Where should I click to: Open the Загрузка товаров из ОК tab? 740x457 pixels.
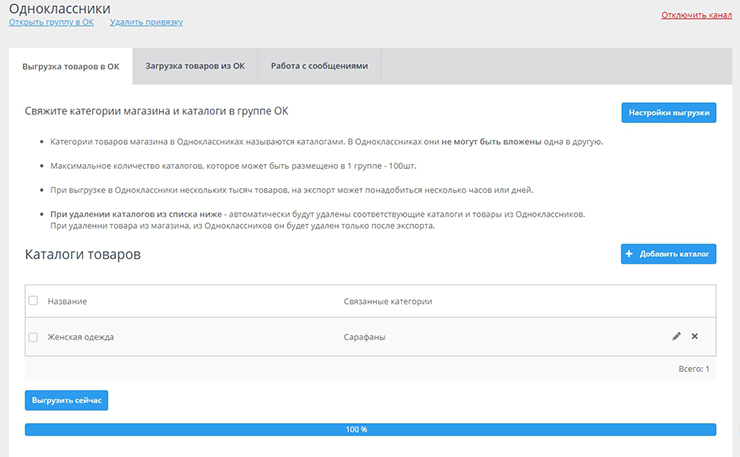click(x=195, y=66)
